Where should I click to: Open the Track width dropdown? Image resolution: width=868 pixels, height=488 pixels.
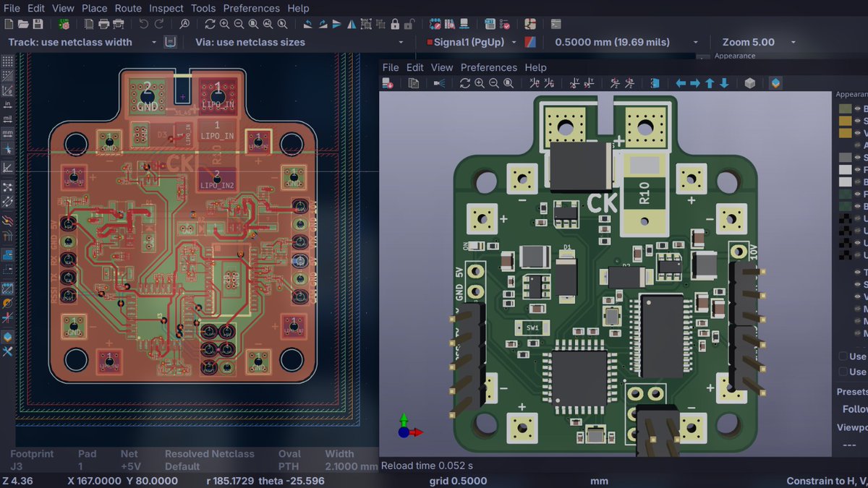coord(82,42)
